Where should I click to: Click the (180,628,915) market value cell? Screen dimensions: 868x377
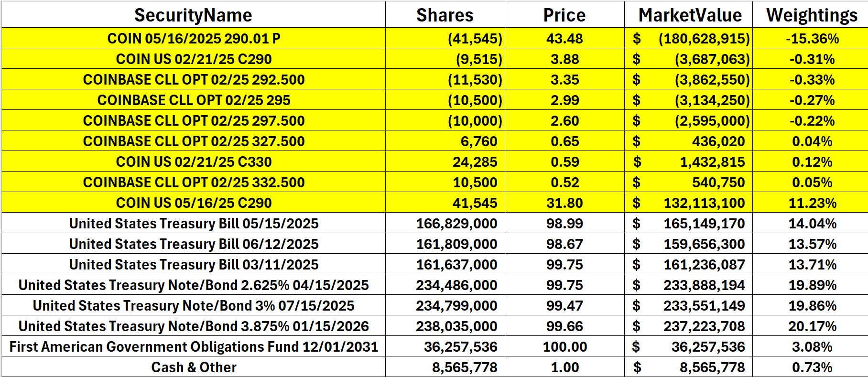click(704, 38)
